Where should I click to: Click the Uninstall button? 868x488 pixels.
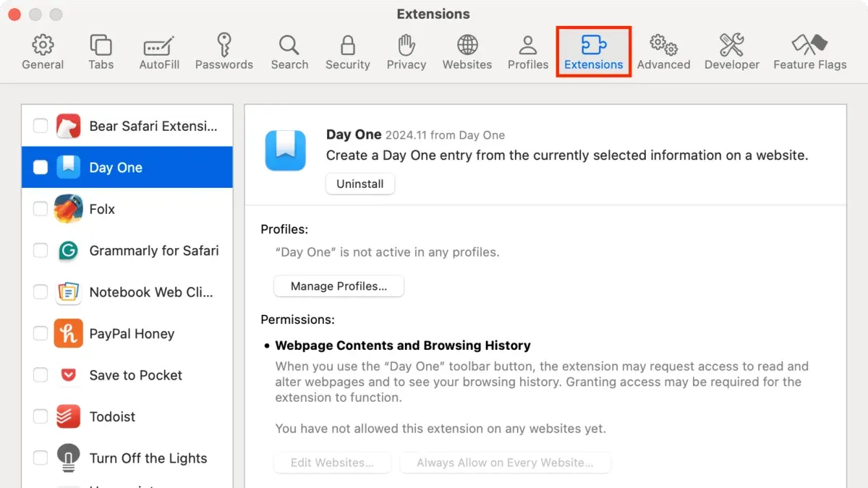click(360, 184)
